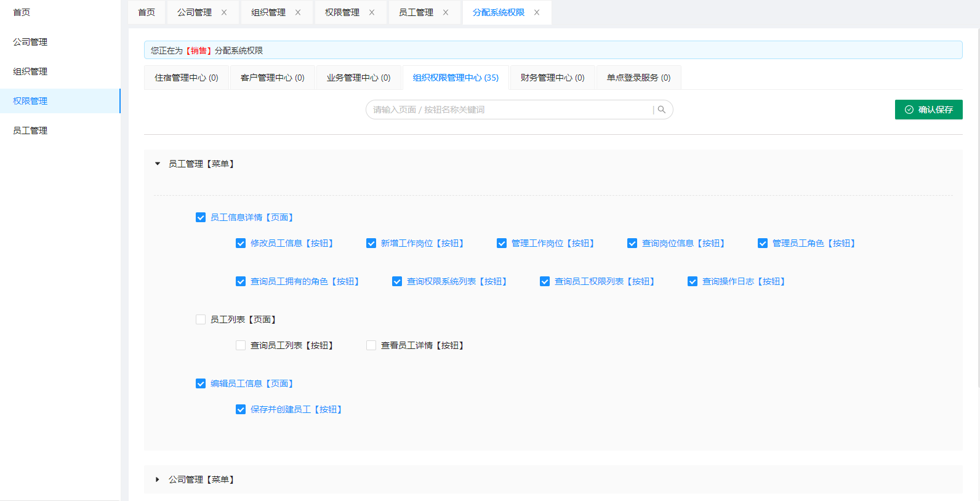Switch to the 财务管理中心 (0) tab

[x=553, y=78]
